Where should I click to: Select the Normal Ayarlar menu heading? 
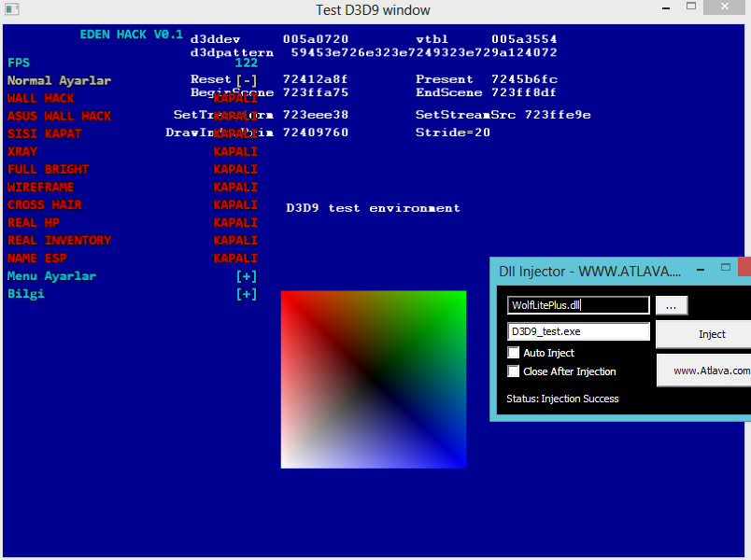point(60,80)
